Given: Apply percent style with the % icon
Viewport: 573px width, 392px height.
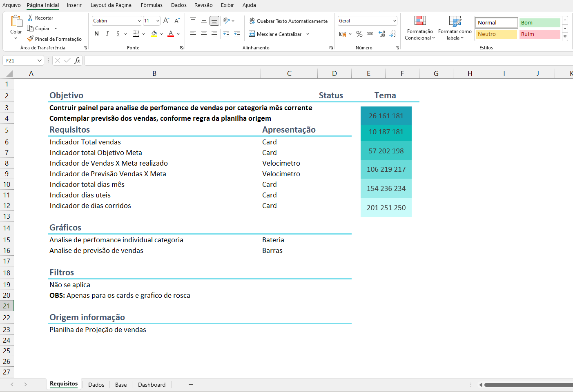Looking at the screenshot, I should click(x=359, y=34).
